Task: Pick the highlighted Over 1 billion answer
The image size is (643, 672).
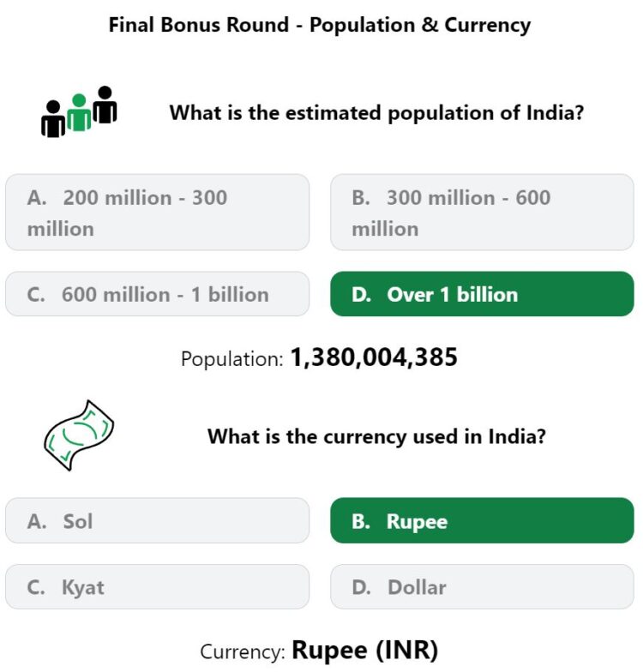Action: 482,294
